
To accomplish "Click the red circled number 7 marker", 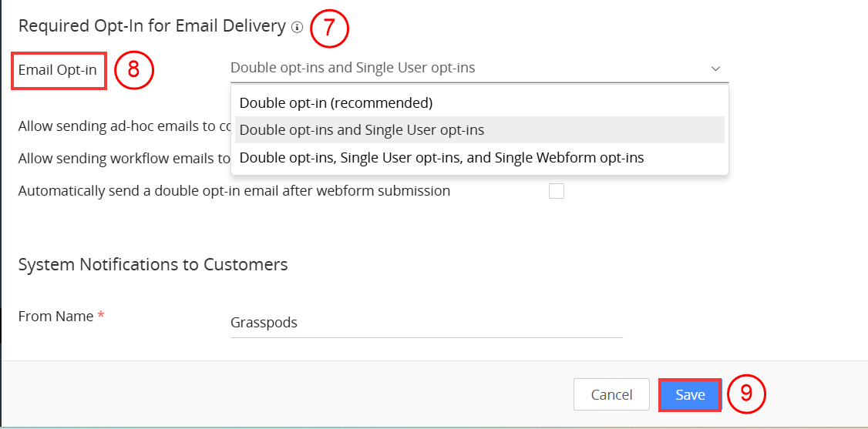I will coord(330,28).
